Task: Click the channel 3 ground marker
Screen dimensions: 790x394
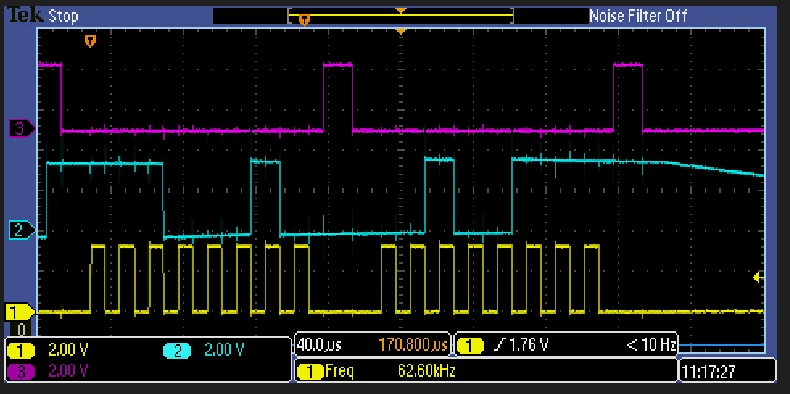Action: point(21,129)
